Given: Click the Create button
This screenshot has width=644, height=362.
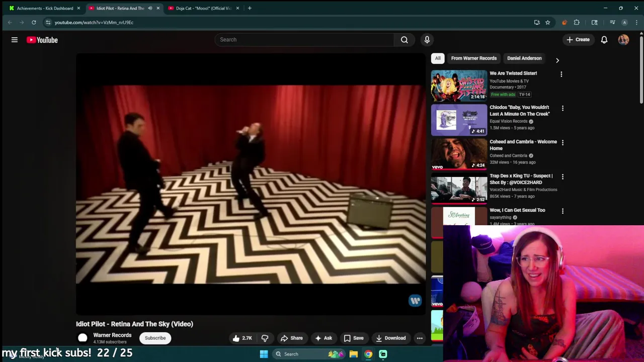Looking at the screenshot, I should point(578,40).
